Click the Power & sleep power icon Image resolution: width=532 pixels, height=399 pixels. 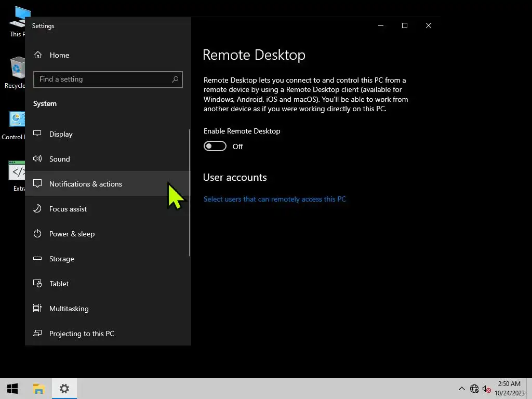(x=37, y=233)
